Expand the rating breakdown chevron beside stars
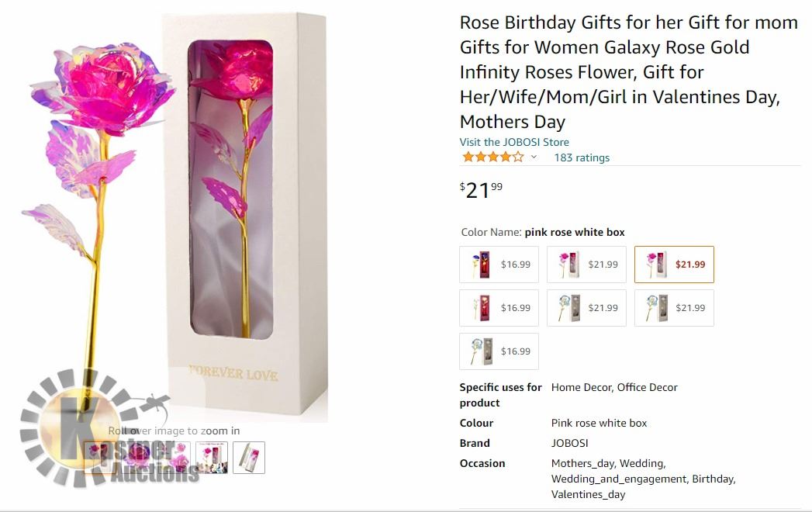Image resolution: width=812 pixels, height=512 pixels. (x=534, y=157)
